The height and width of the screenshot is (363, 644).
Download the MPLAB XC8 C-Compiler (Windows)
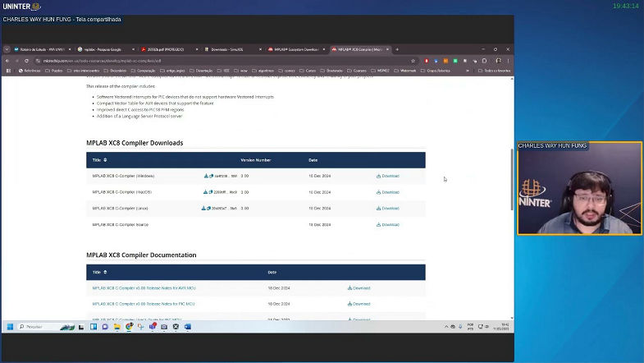387,176
